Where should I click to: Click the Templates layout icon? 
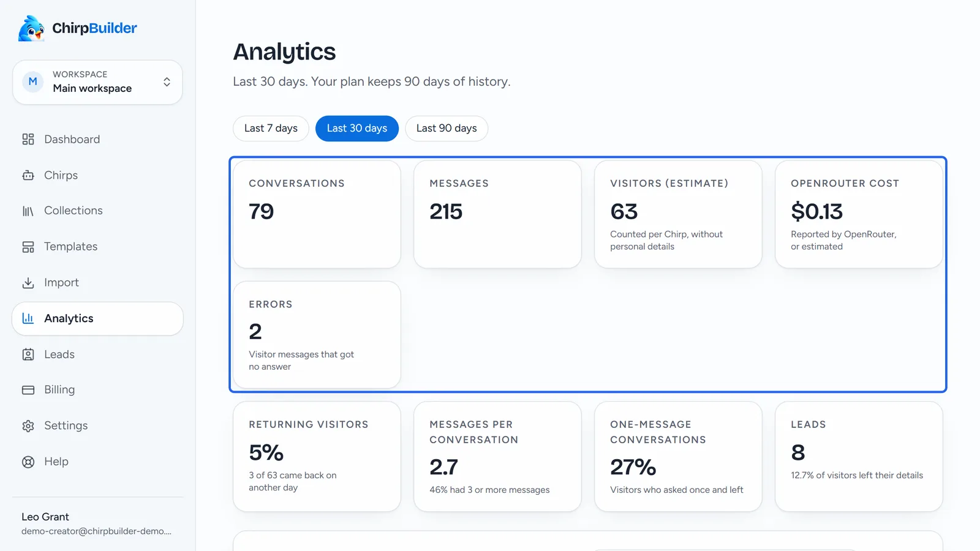(x=28, y=247)
